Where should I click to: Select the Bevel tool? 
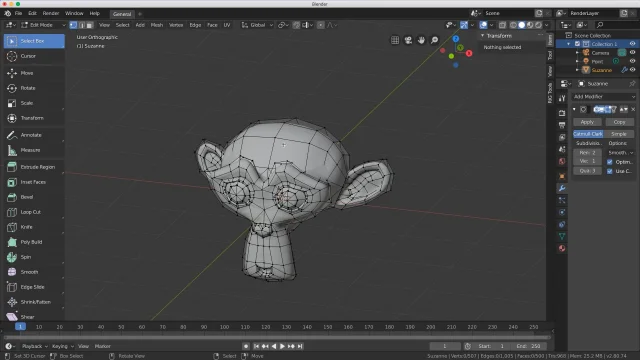pos(34,197)
